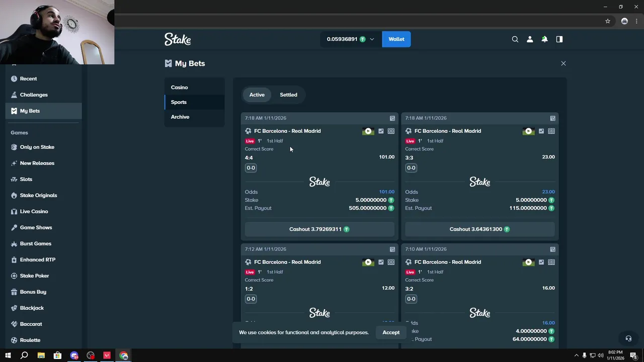Open My Bets in the sidebar
Image resolution: width=644 pixels, height=362 pixels.
coord(44,111)
